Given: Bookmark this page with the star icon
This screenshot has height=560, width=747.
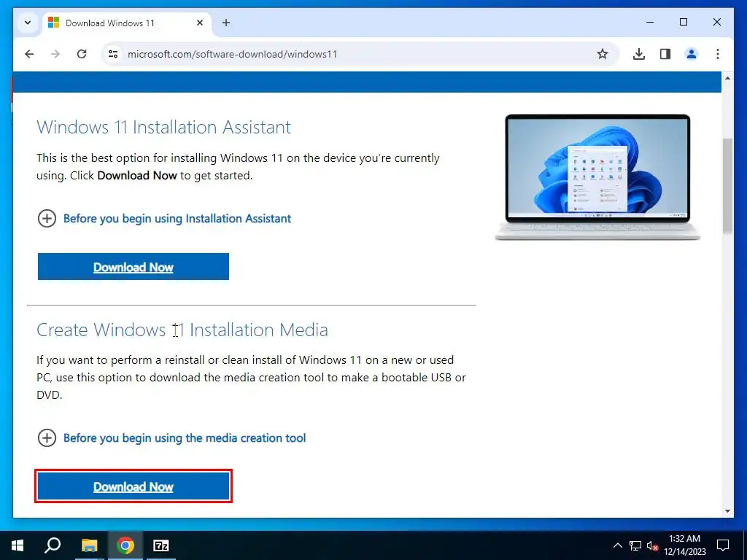Looking at the screenshot, I should coord(602,54).
